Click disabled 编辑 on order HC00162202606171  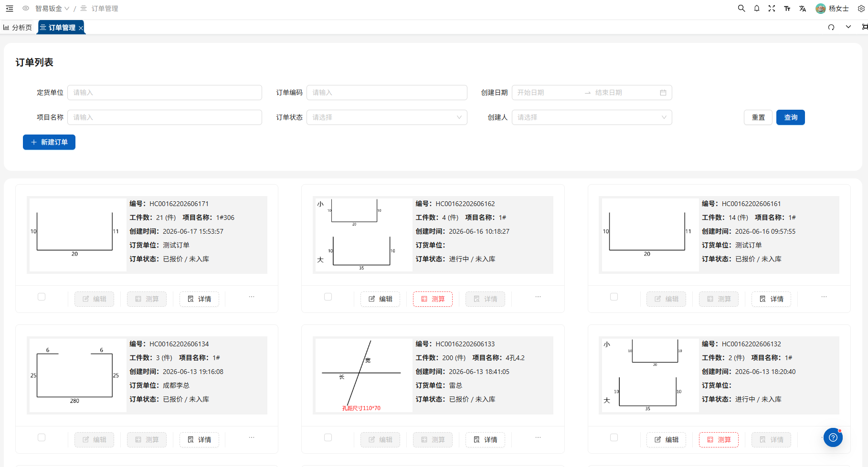[95, 299]
